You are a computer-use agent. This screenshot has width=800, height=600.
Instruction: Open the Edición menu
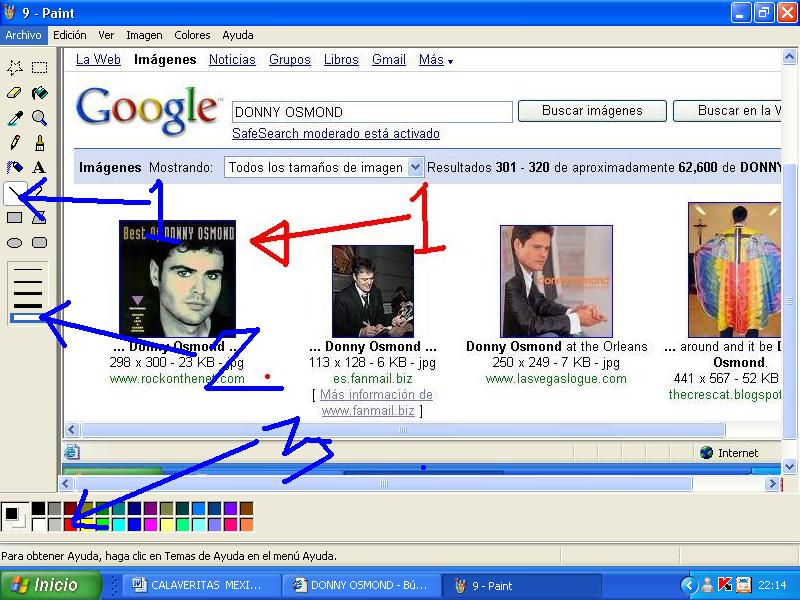(x=70, y=35)
